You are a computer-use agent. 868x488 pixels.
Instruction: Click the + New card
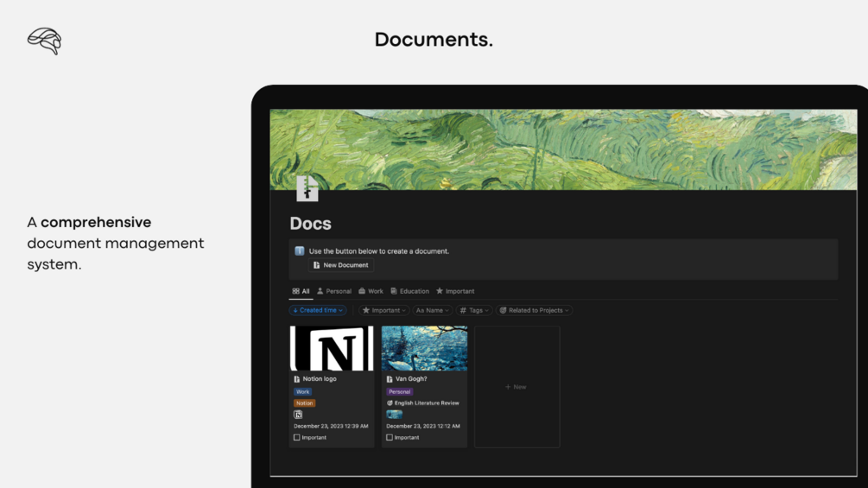(x=517, y=387)
